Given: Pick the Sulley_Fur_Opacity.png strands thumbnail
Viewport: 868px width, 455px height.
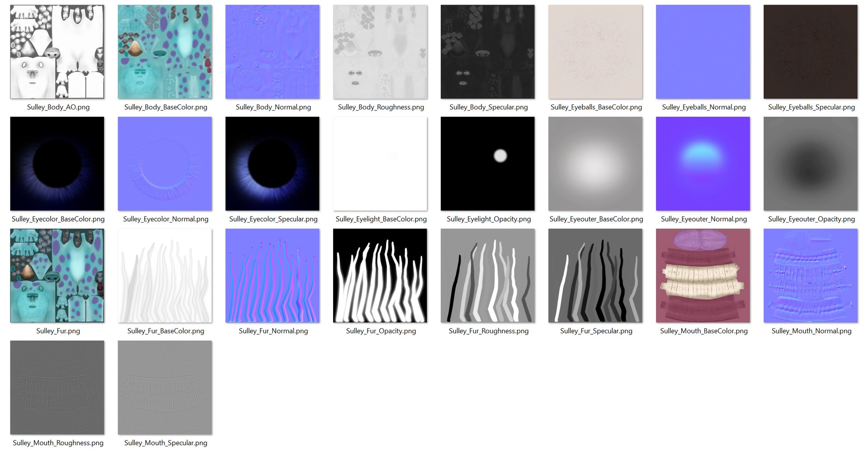Looking at the screenshot, I should point(380,276).
